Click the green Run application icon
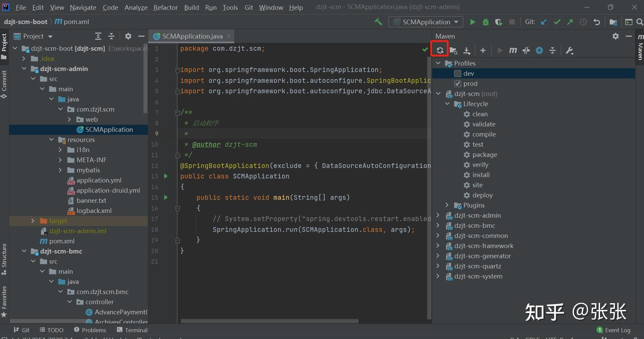The height and width of the screenshot is (339, 644). [472, 22]
